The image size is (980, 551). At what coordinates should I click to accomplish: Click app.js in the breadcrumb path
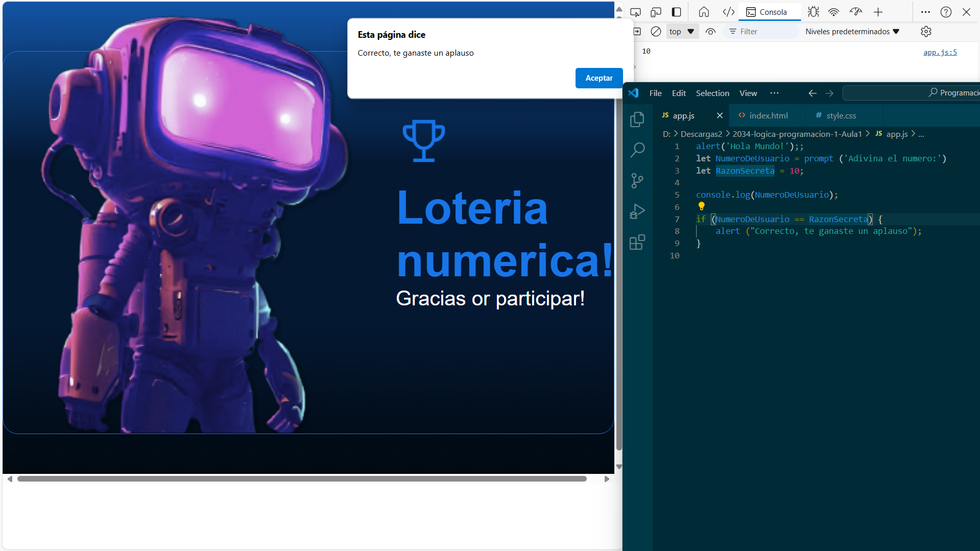pos(896,134)
